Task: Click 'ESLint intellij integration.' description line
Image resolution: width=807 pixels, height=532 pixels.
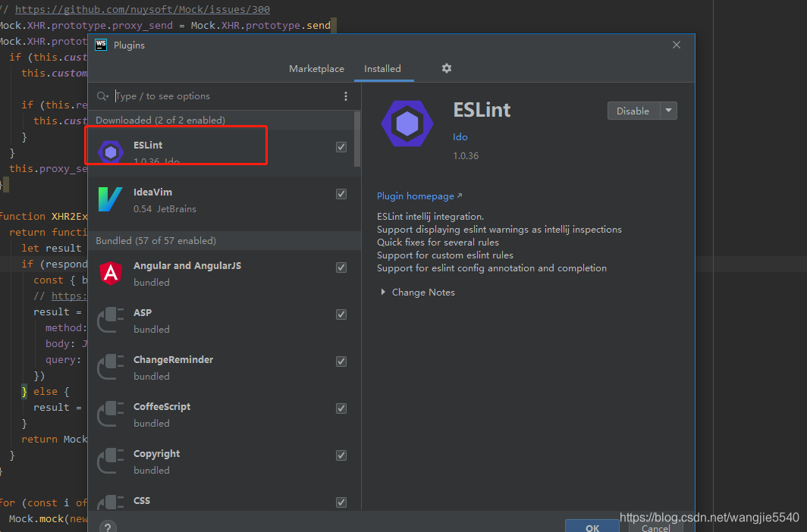Action: 430,217
